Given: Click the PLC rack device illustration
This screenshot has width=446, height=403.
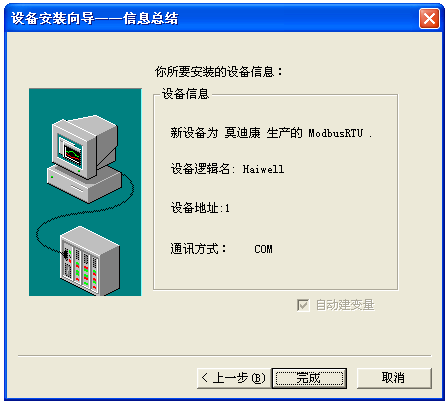Looking at the screenshot, I should 89,260.
